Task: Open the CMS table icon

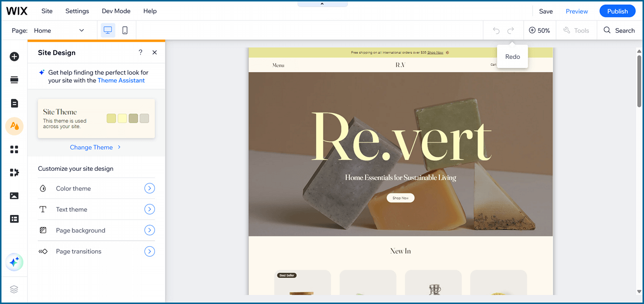Action: tap(14, 219)
